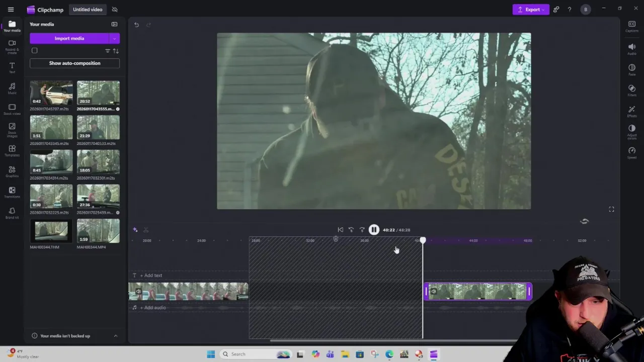Click the taskbar Search box
This screenshot has width=644, height=362.
tap(256, 354)
